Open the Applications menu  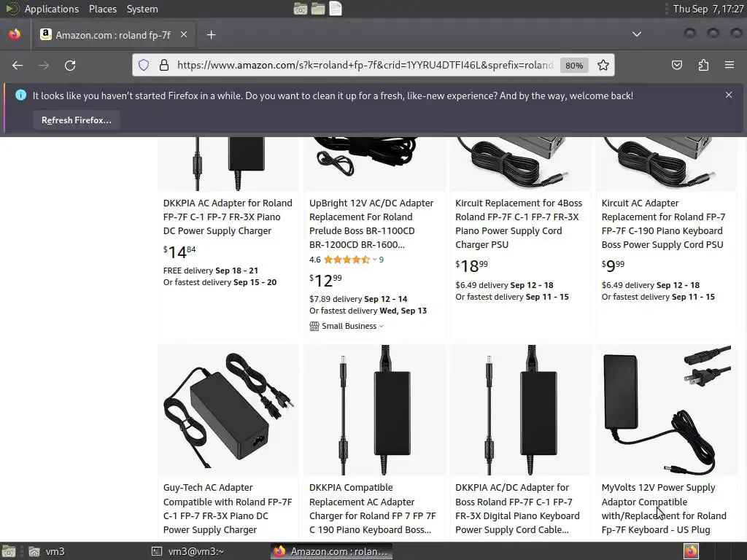tap(52, 9)
